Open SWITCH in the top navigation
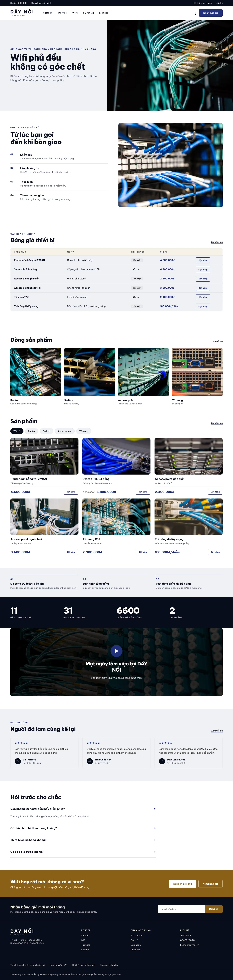Viewport: 233px width, 980px height. pos(62,13)
